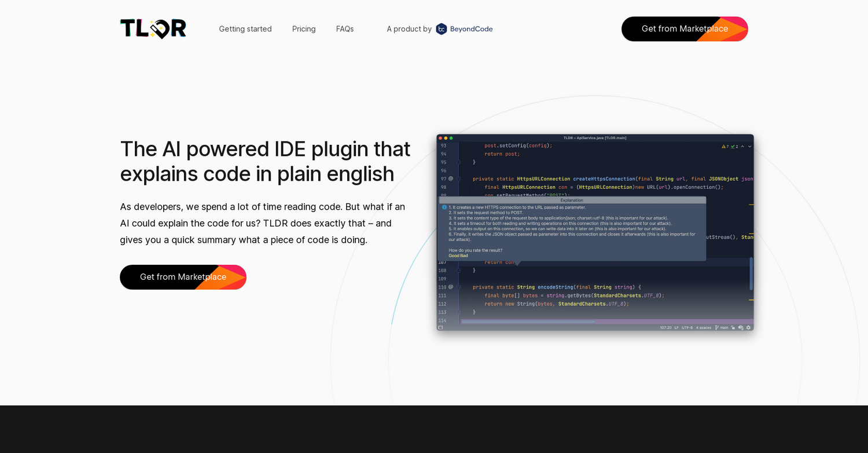The width and height of the screenshot is (868, 453).
Task: Click the header Get from Marketplace button
Action: pos(685,28)
